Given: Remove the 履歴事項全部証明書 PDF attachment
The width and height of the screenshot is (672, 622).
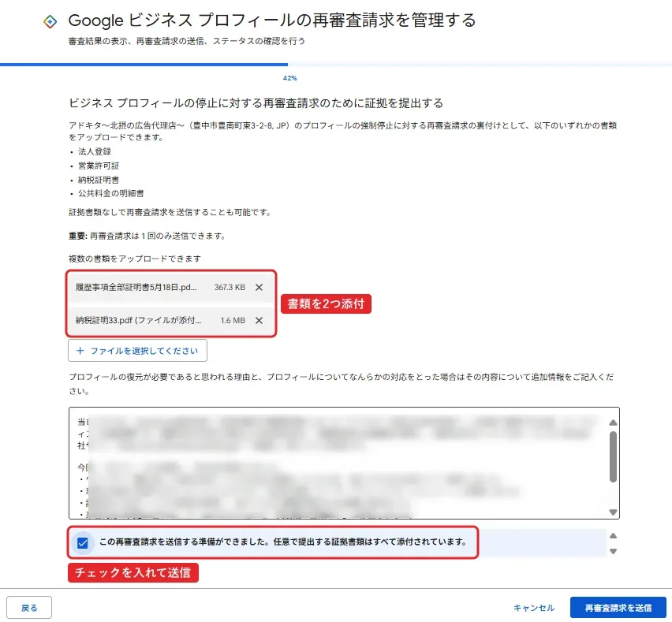Looking at the screenshot, I should (259, 288).
